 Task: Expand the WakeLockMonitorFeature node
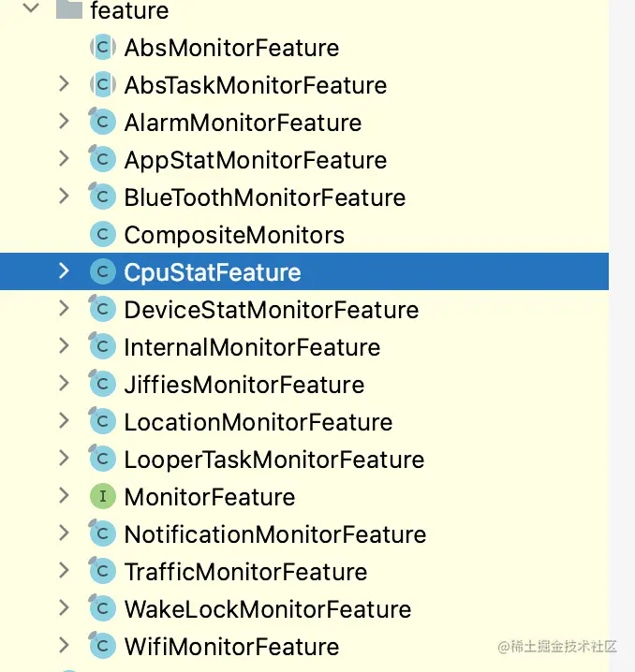pos(64,608)
